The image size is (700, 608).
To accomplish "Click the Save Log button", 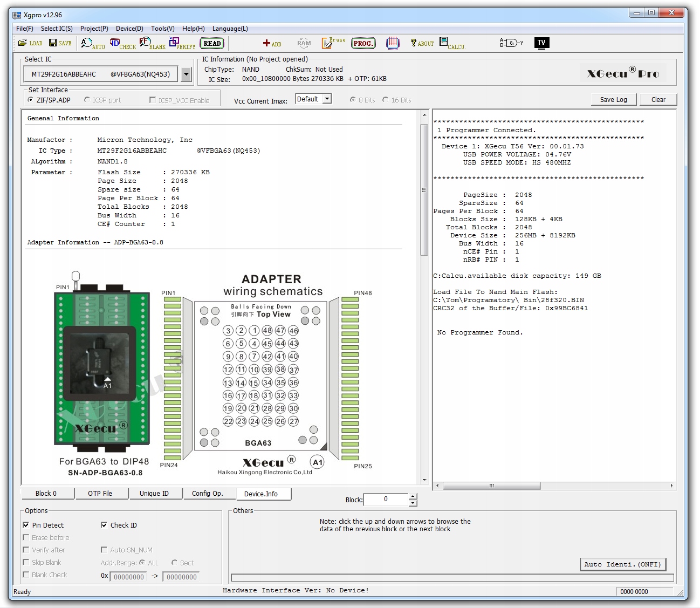I will click(613, 100).
